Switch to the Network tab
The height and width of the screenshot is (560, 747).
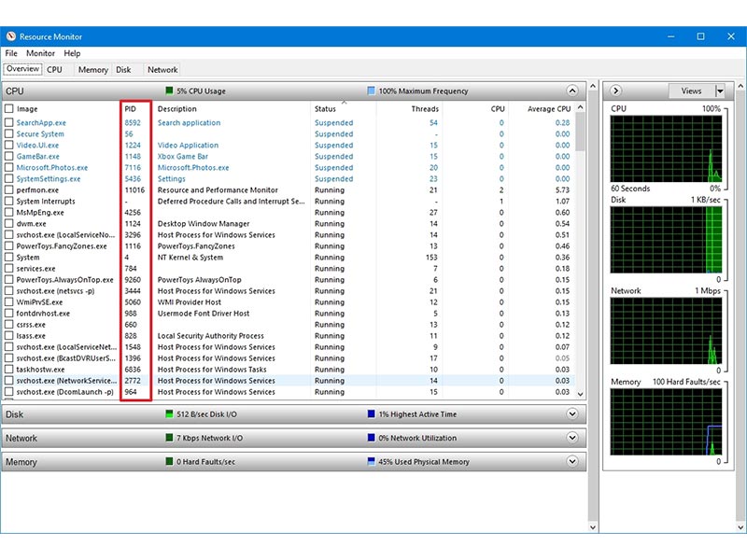tap(162, 69)
